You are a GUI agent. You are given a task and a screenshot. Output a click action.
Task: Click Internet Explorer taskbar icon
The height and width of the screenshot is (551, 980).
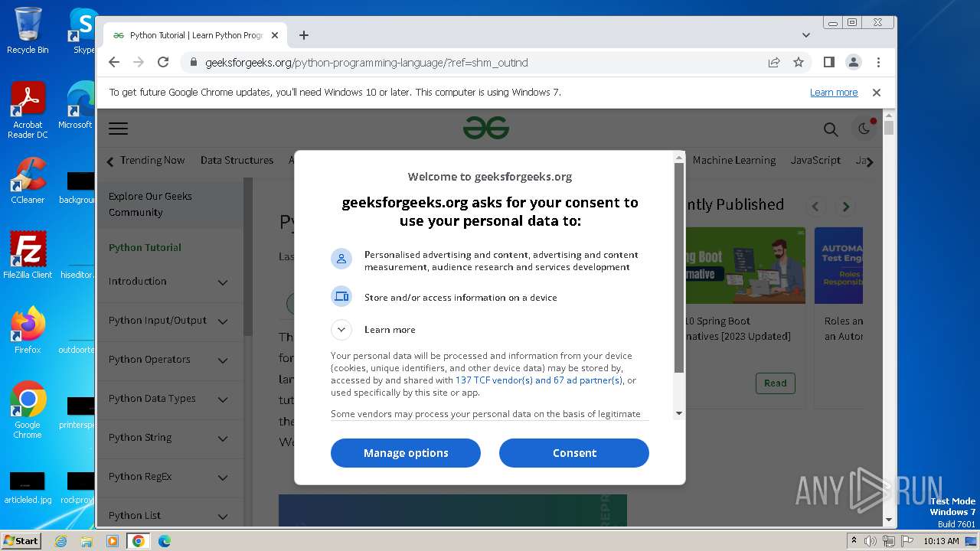click(61, 541)
